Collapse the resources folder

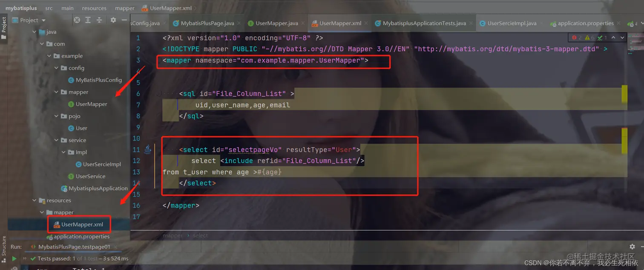(x=35, y=200)
